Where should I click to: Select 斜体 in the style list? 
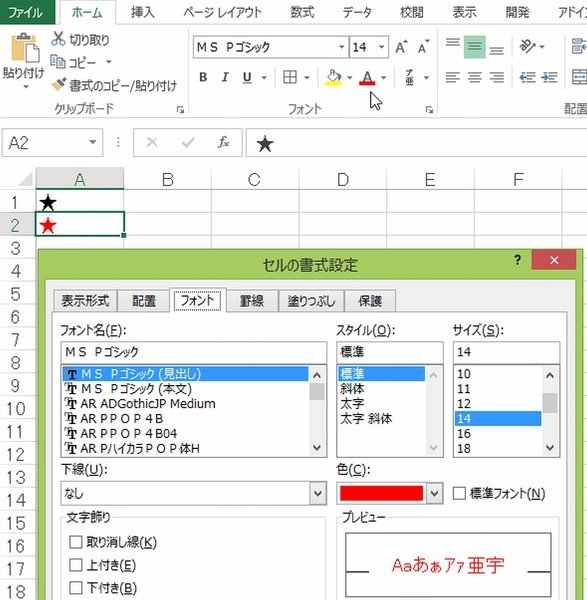pyautogui.click(x=352, y=388)
